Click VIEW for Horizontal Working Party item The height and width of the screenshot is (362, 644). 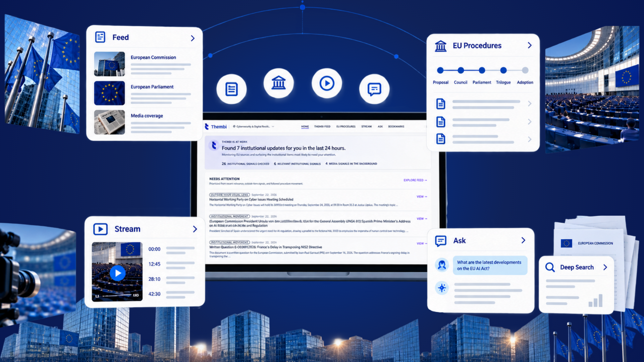pyautogui.click(x=422, y=196)
